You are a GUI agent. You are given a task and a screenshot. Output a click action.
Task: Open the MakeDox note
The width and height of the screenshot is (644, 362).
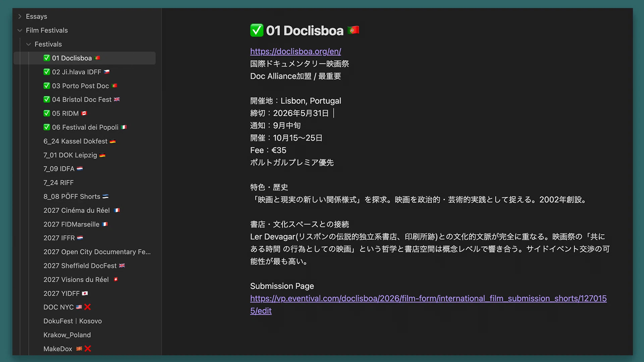(67, 349)
